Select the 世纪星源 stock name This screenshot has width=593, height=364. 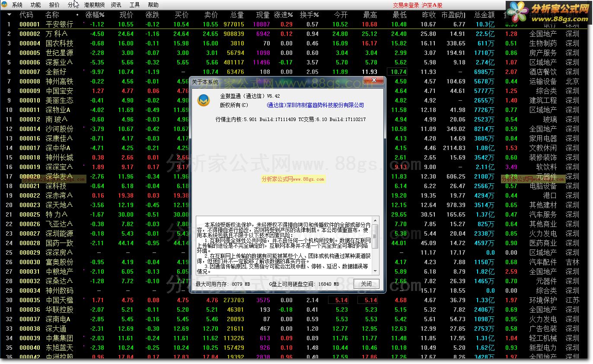[x=60, y=53]
